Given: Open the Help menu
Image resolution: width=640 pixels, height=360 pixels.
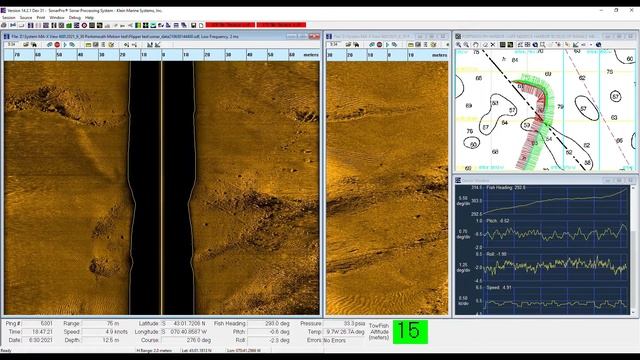Looking at the screenshot, I should (x=89, y=18).
